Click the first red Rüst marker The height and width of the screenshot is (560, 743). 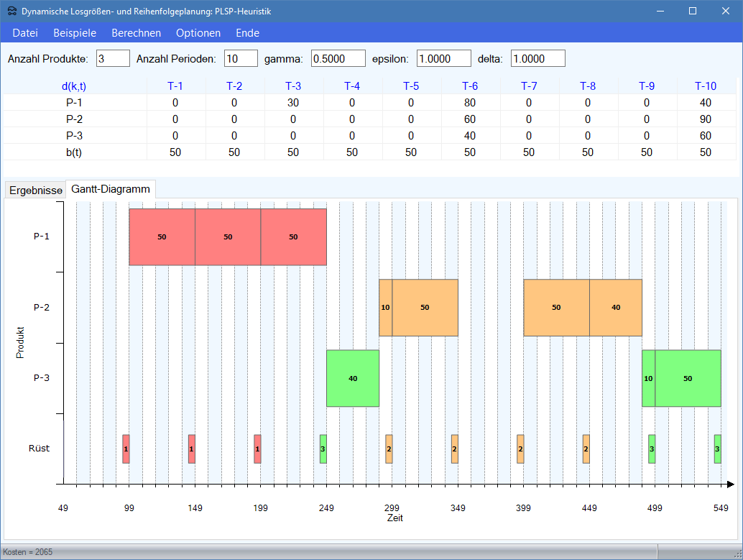[x=126, y=449]
